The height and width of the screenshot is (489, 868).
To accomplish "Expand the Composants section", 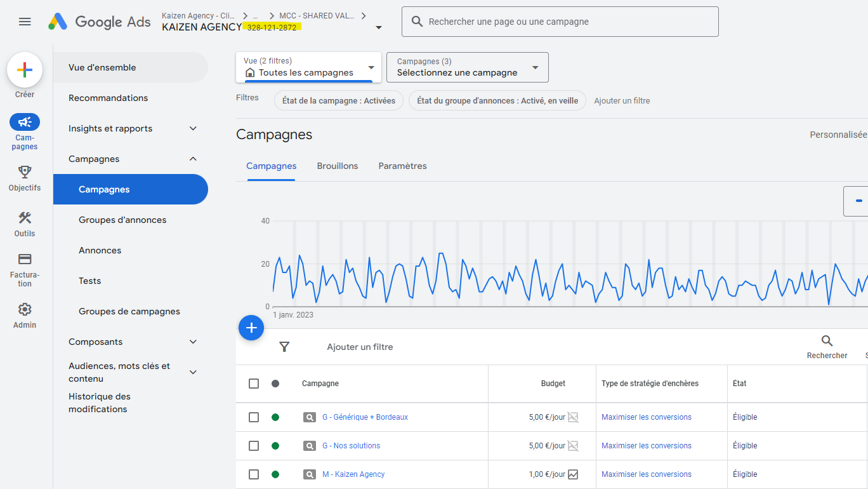I will 194,342.
